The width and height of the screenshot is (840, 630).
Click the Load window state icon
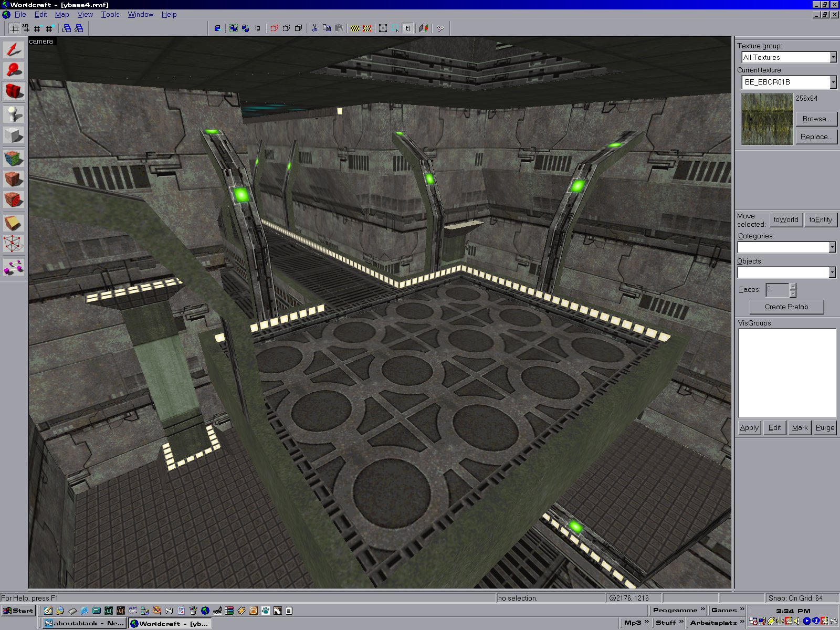67,28
